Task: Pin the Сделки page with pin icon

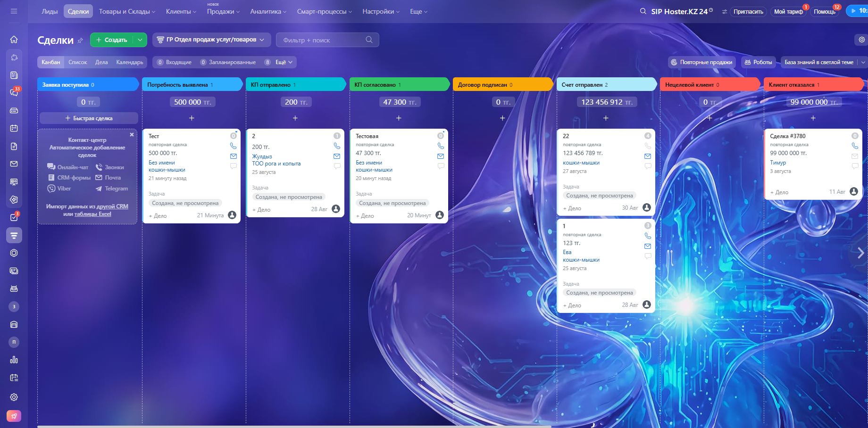Action: (80, 41)
